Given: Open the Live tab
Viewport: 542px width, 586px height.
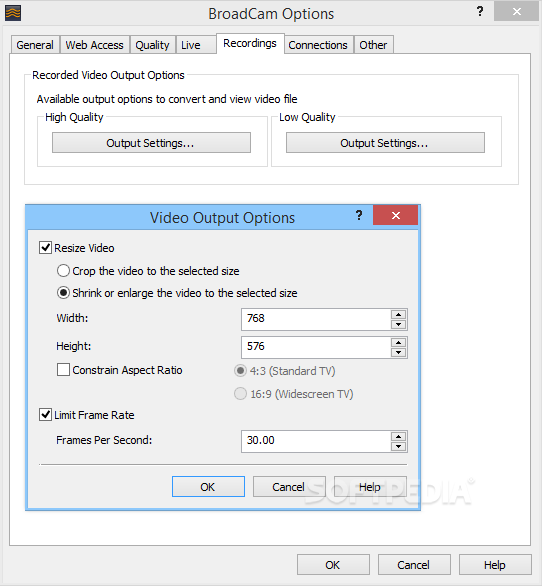Looking at the screenshot, I should (196, 45).
